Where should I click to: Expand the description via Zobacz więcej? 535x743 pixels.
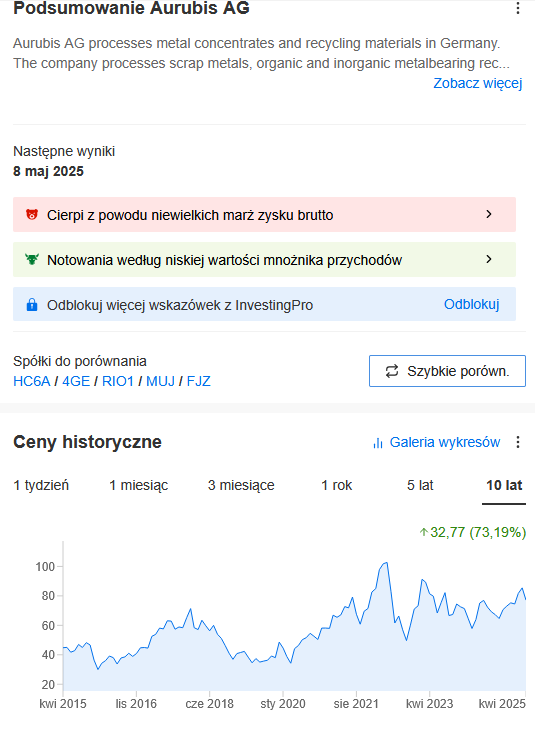pyautogui.click(x=478, y=83)
